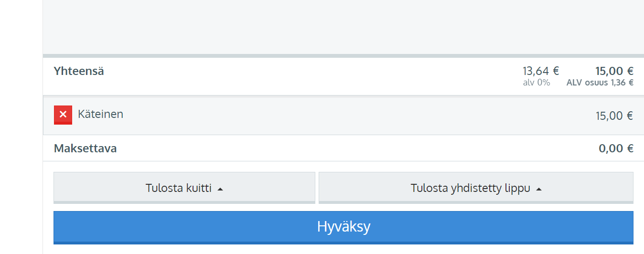Confirm payment with the Hyväksy button
The width and height of the screenshot is (644, 254).
click(x=343, y=227)
